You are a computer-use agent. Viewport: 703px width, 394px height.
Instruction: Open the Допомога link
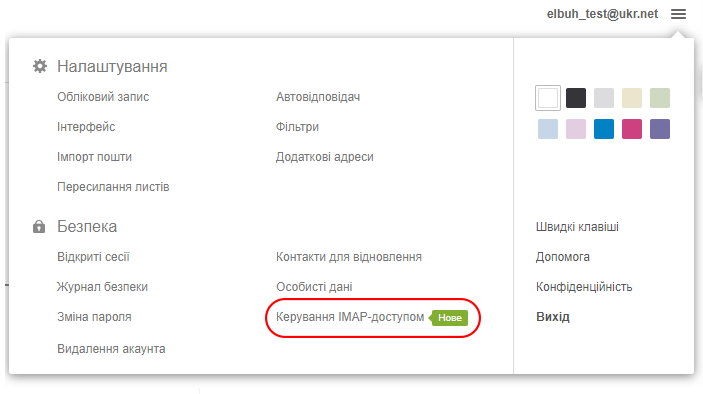tap(563, 257)
